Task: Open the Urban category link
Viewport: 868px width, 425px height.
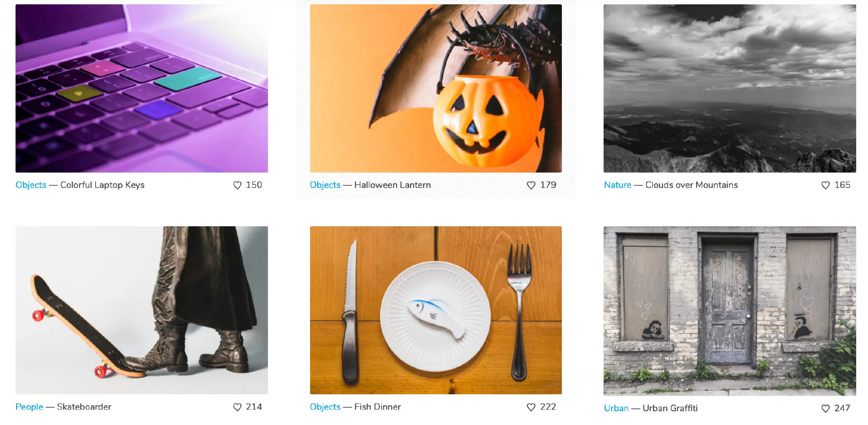Action: (x=616, y=408)
